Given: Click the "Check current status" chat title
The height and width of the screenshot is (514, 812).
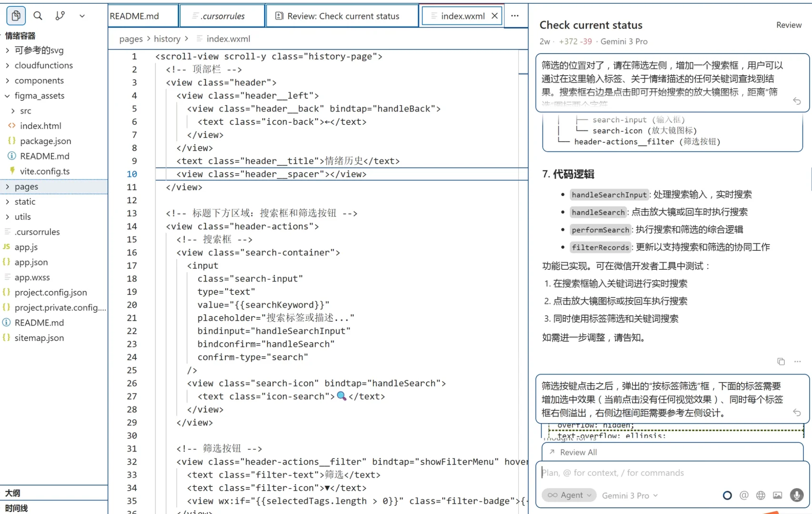Looking at the screenshot, I should pos(591,25).
